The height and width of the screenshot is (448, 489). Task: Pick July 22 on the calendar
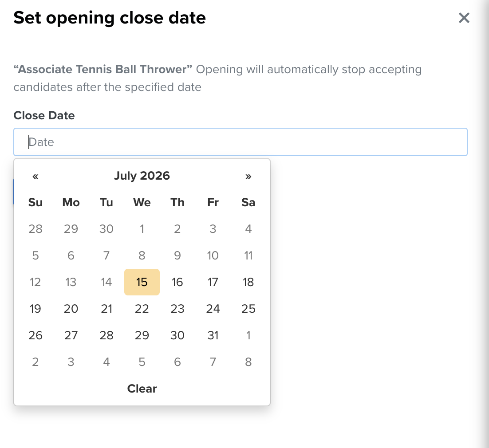pos(142,309)
